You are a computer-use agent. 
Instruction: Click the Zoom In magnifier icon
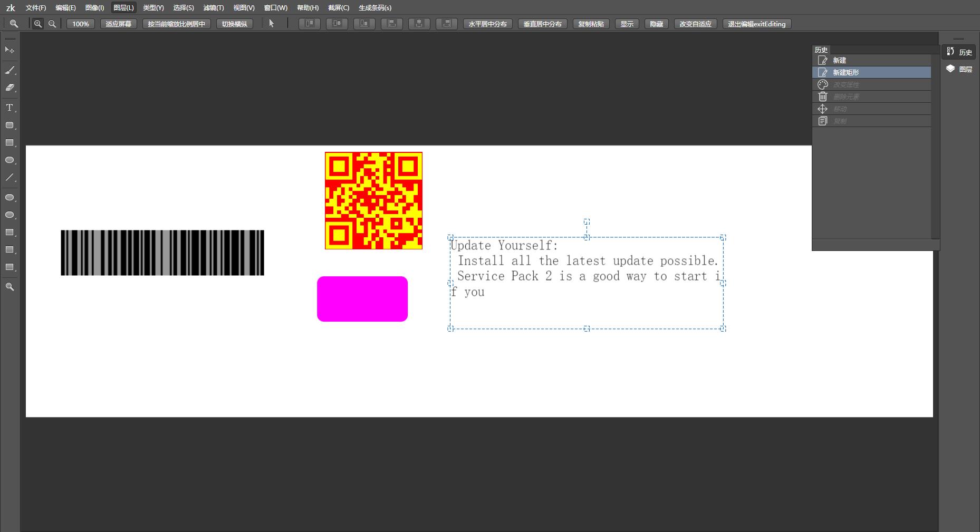click(38, 24)
